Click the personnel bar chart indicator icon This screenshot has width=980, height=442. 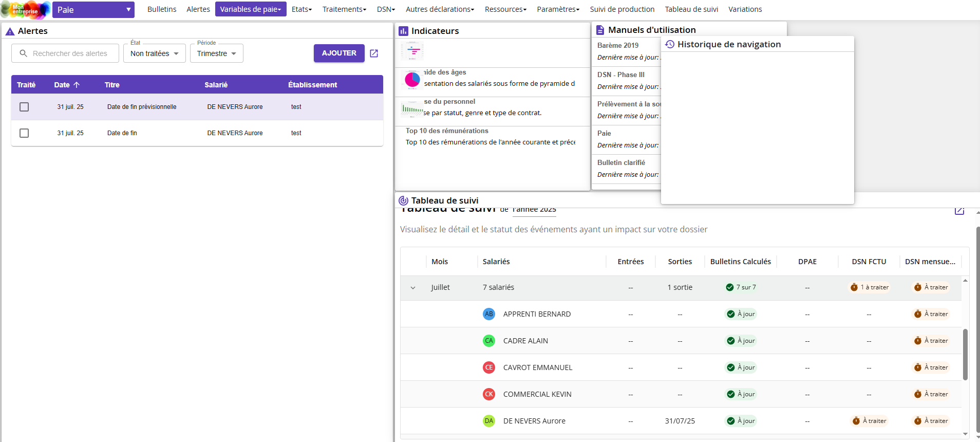(412, 109)
